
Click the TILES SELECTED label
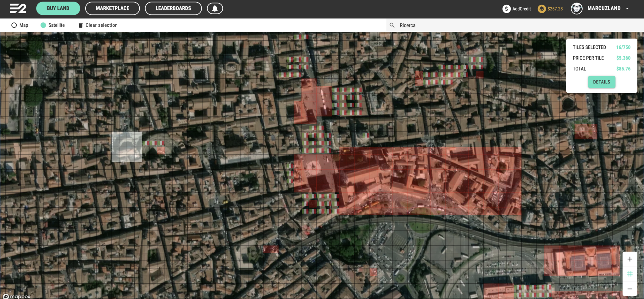(x=589, y=47)
